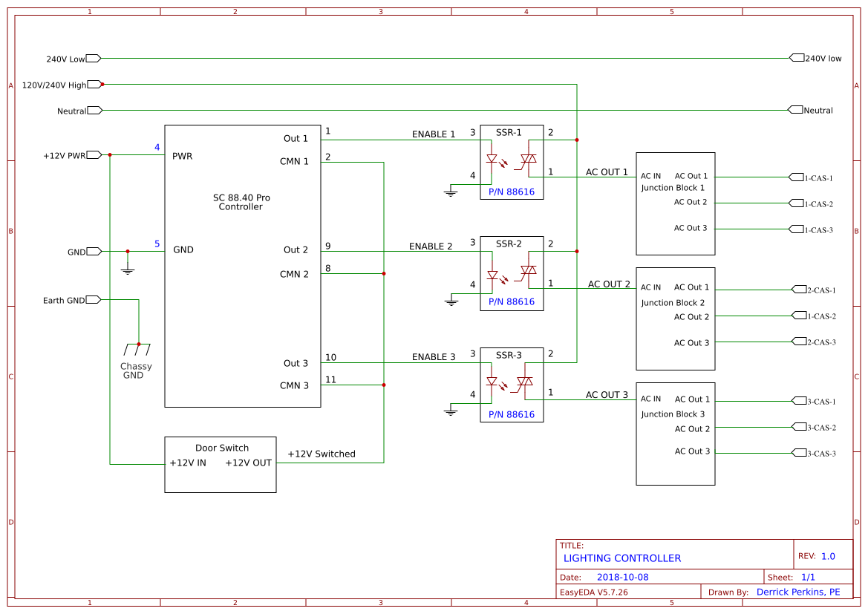Viewport: 868px width, 614px height.
Task: Select ground symbol at SSR-1 pin 4
Action: [x=451, y=192]
